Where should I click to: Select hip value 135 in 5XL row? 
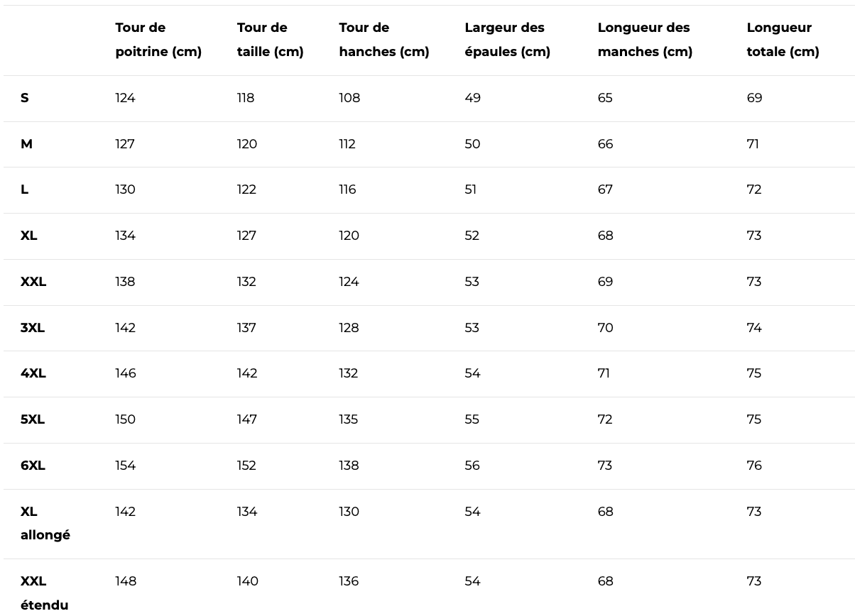tap(348, 419)
